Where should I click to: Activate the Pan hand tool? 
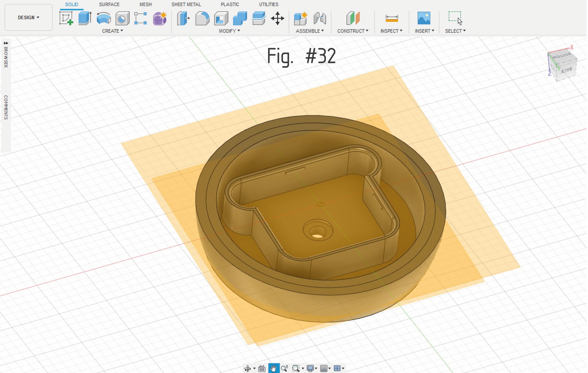[x=274, y=368]
